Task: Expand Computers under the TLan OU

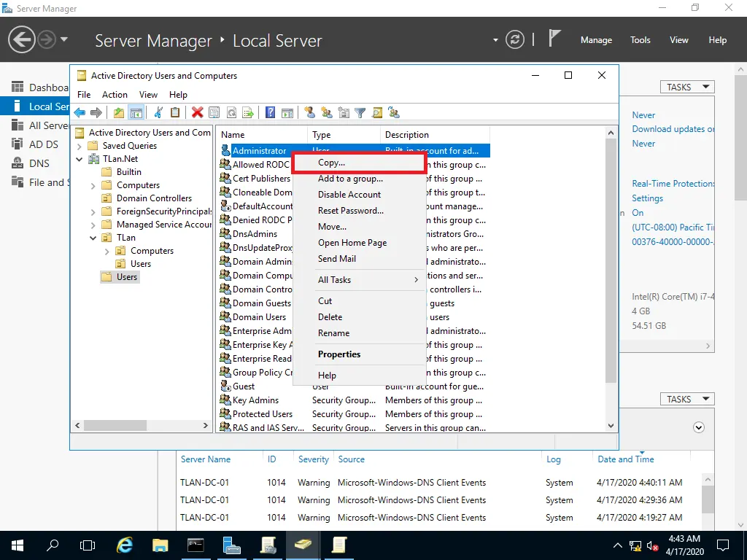Action: tap(107, 251)
